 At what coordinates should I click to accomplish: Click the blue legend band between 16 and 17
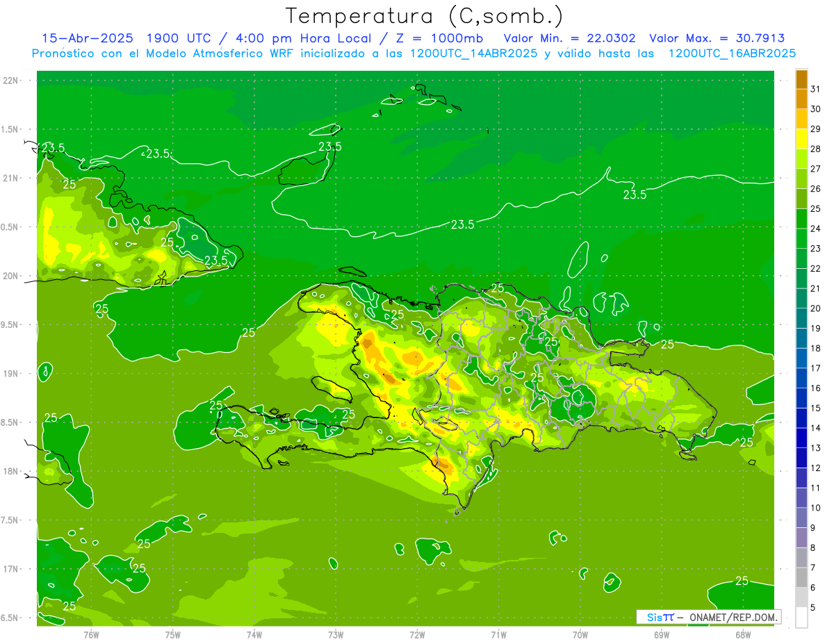pyautogui.click(x=801, y=378)
